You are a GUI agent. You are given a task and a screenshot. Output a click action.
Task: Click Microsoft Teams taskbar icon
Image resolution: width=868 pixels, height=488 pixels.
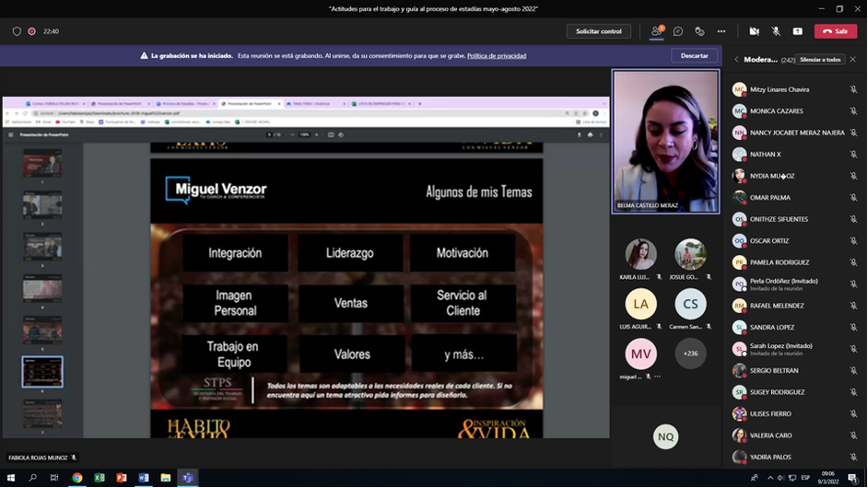point(188,478)
